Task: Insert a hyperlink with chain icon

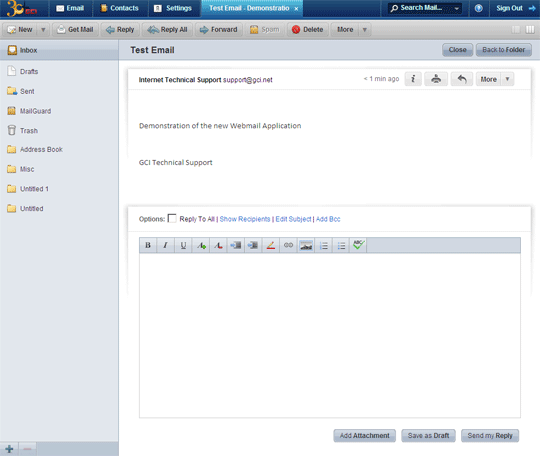Action: coord(289,245)
